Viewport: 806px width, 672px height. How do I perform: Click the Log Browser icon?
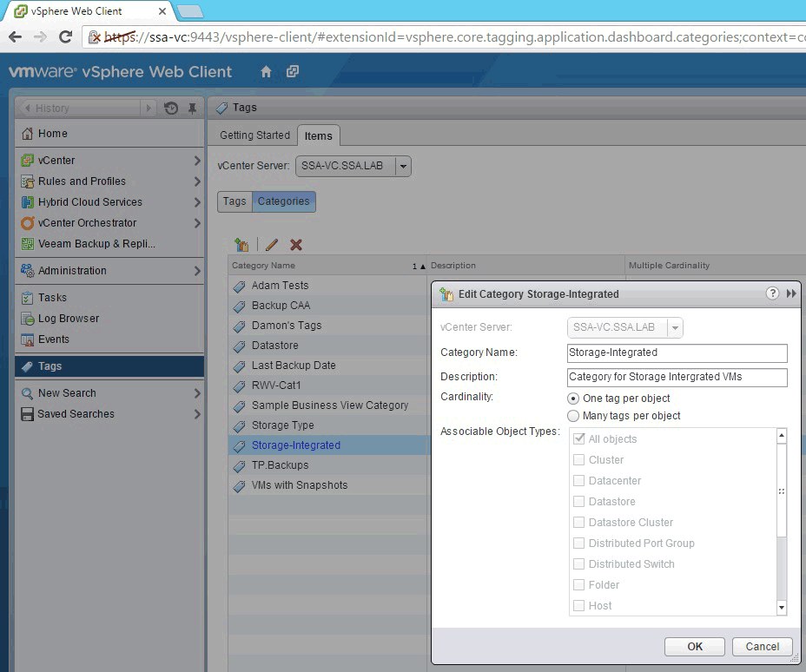coord(27,319)
